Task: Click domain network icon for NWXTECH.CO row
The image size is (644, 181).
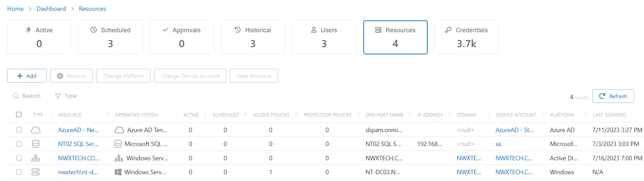Action: 36,158
